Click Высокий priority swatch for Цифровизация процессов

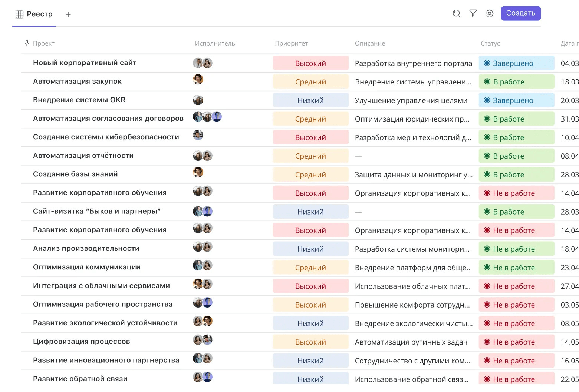point(310,342)
